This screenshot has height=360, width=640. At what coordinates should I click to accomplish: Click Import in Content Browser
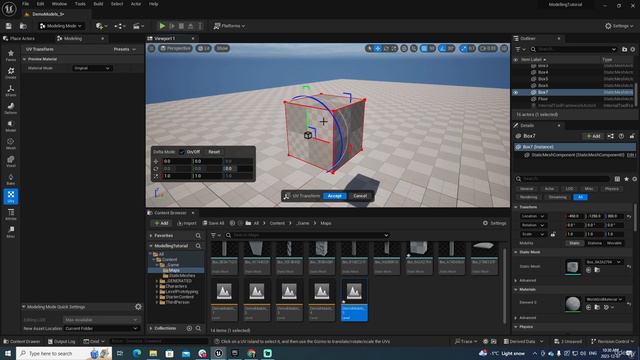(x=187, y=223)
